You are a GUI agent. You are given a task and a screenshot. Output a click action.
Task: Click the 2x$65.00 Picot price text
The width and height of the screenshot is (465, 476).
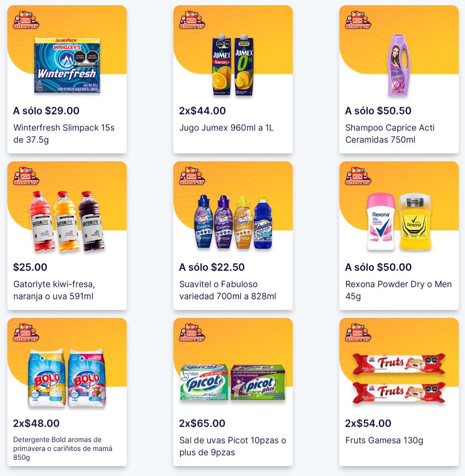coord(202,423)
